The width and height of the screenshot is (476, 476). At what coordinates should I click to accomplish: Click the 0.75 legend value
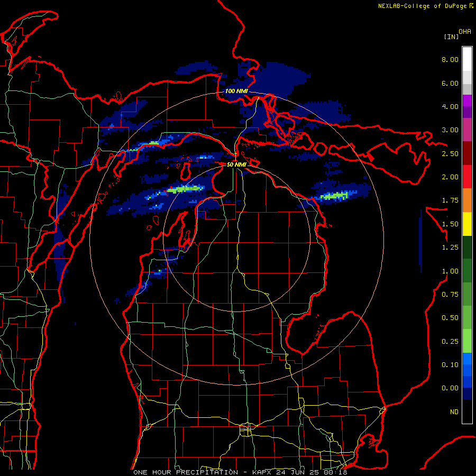(x=450, y=295)
